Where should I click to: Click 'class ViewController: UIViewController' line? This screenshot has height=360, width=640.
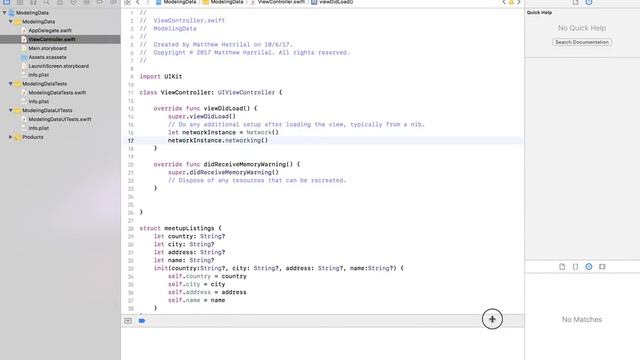click(211, 92)
